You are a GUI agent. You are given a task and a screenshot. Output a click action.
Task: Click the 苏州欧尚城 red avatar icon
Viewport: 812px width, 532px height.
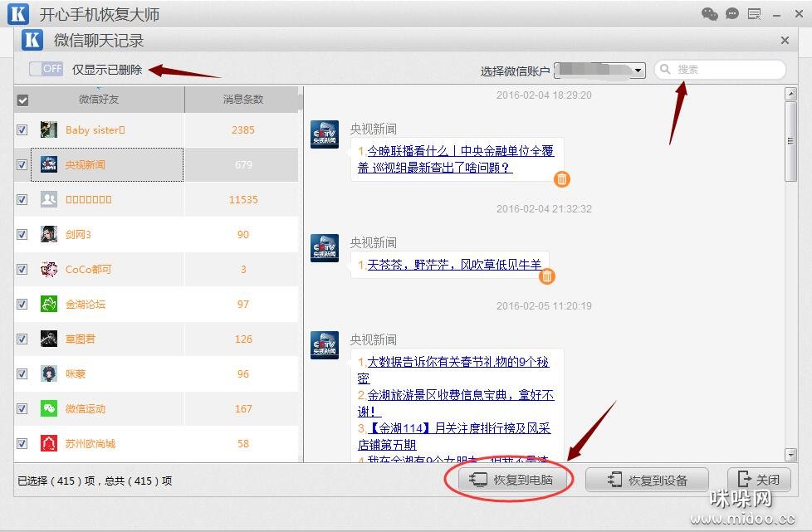tap(49, 443)
